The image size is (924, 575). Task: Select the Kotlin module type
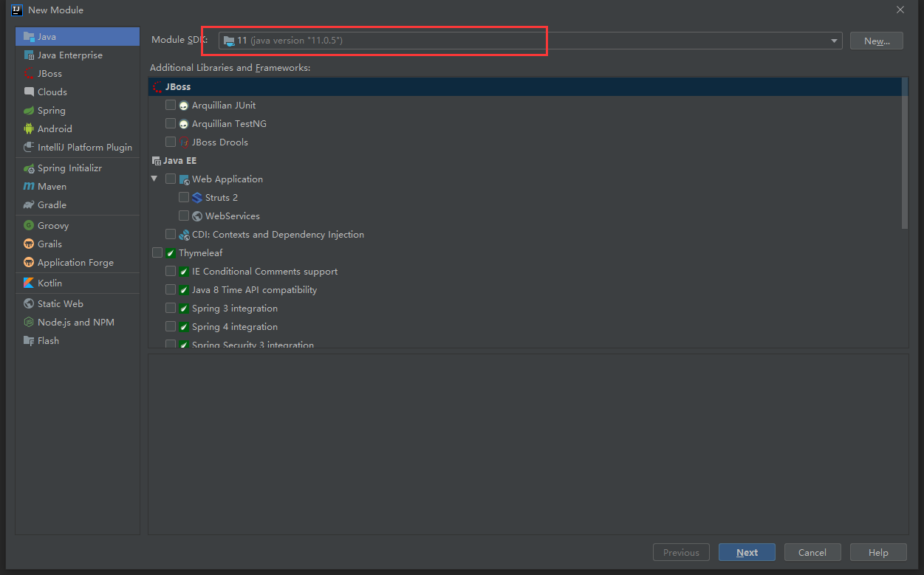tap(78, 283)
